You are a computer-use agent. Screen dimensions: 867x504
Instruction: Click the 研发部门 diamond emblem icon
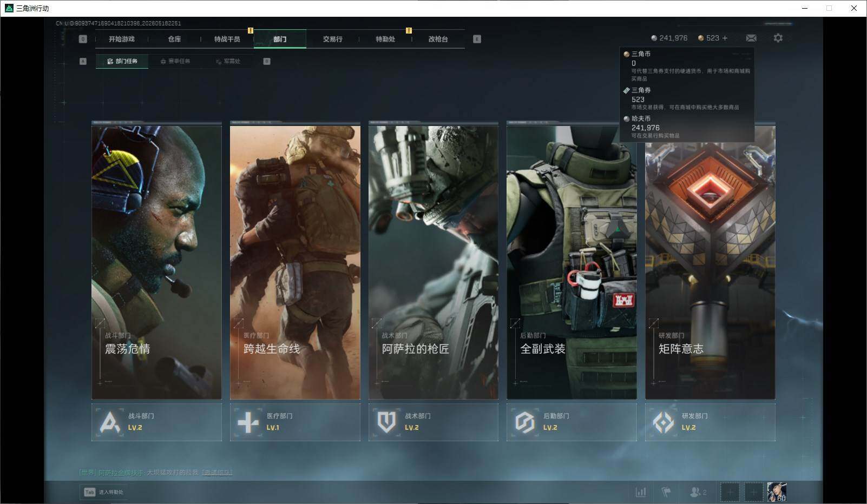click(x=663, y=422)
